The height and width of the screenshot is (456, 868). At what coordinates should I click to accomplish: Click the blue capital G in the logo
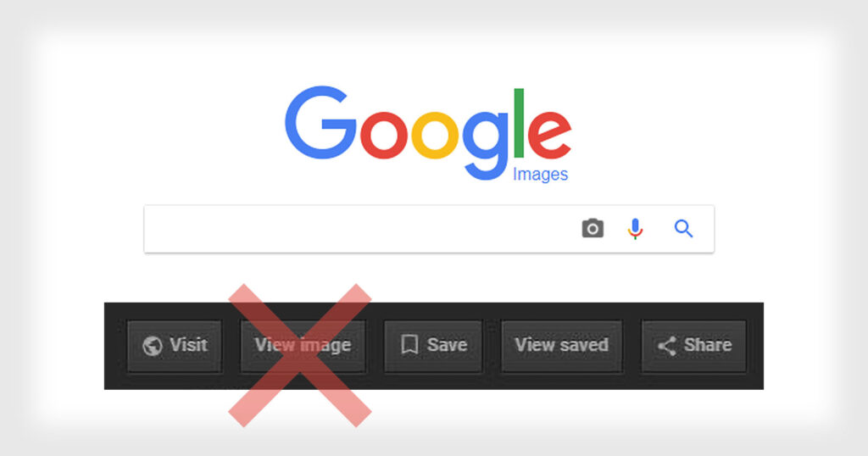(x=320, y=122)
